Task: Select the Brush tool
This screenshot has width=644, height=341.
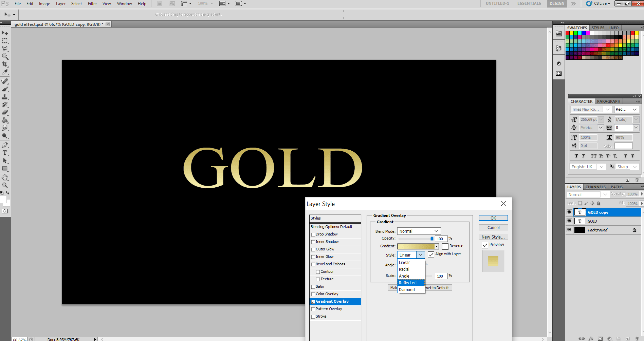Action: (5, 89)
